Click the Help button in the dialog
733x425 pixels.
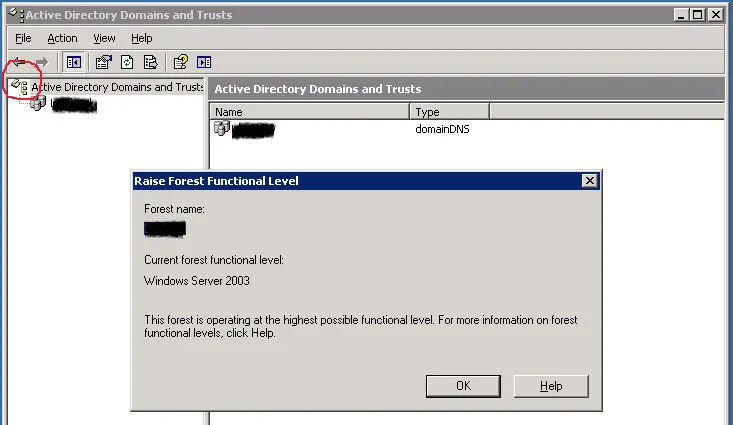[551, 386]
